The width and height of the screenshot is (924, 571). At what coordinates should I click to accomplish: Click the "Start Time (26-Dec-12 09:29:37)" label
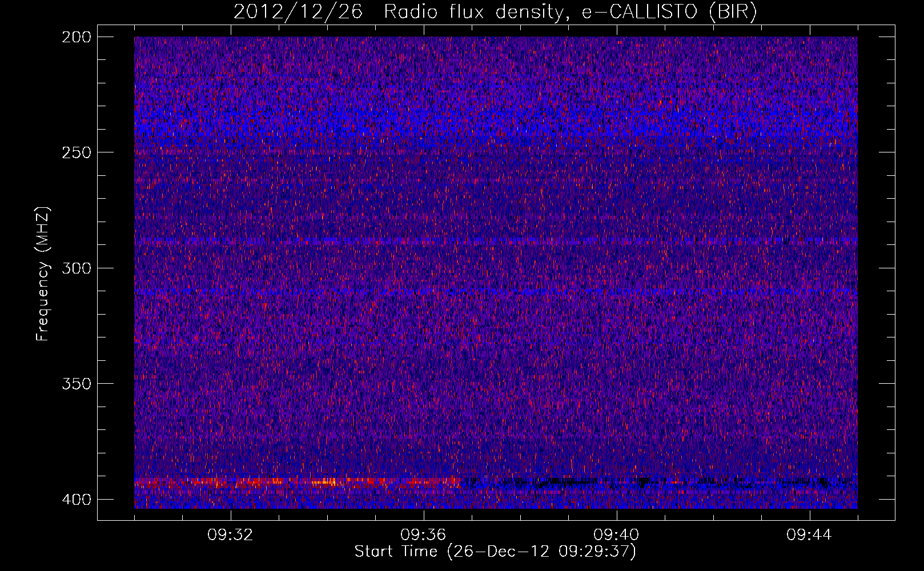click(495, 552)
